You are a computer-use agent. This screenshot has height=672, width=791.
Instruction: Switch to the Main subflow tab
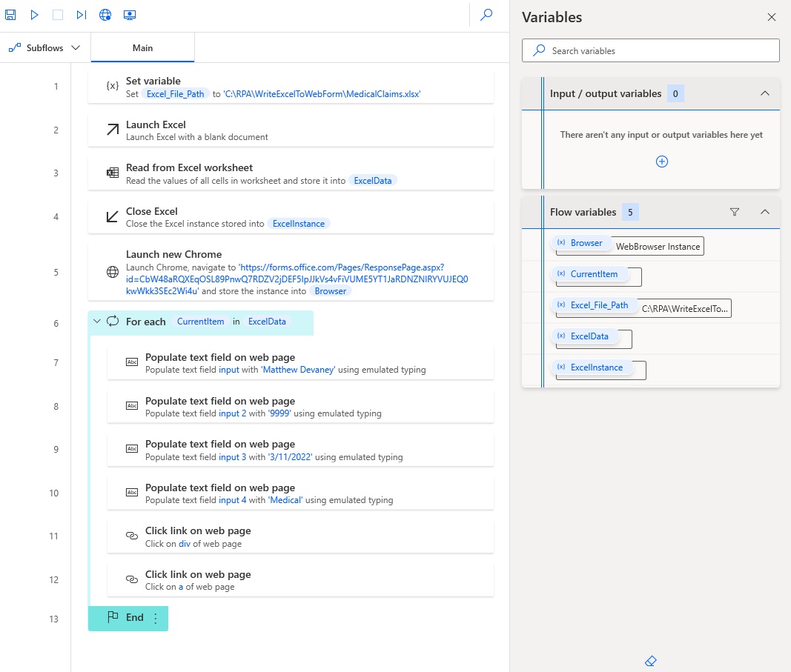click(x=142, y=47)
